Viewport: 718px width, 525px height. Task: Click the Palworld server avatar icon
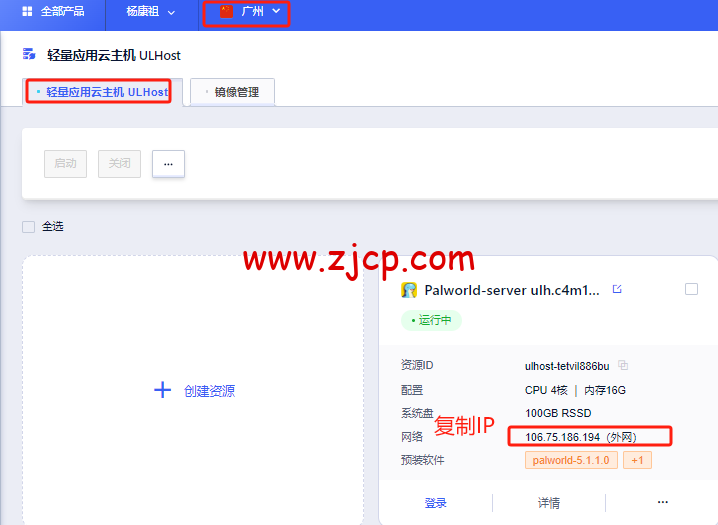[409, 290]
